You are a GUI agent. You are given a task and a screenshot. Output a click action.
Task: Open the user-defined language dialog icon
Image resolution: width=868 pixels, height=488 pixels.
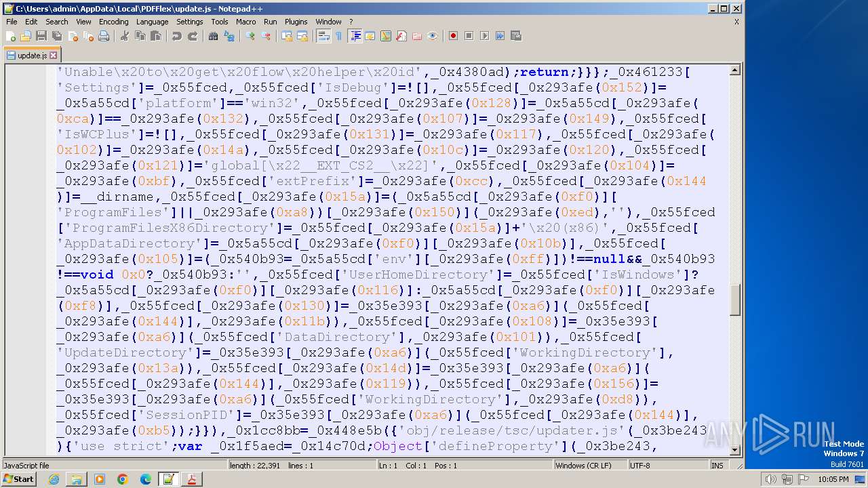click(370, 36)
